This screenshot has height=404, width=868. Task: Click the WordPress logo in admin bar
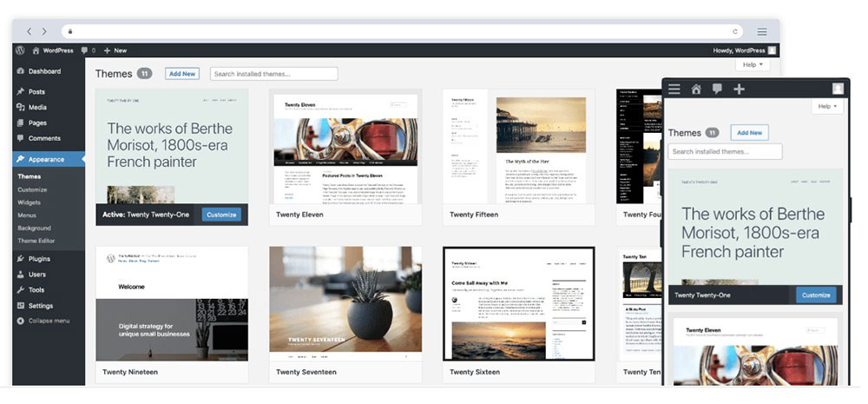(20, 50)
